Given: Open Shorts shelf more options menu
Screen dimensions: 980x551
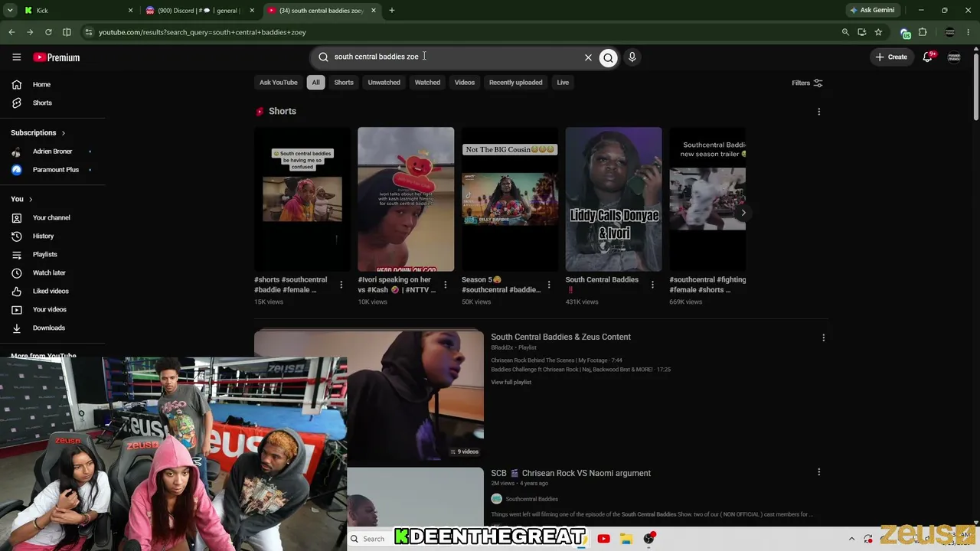Looking at the screenshot, I should point(818,112).
